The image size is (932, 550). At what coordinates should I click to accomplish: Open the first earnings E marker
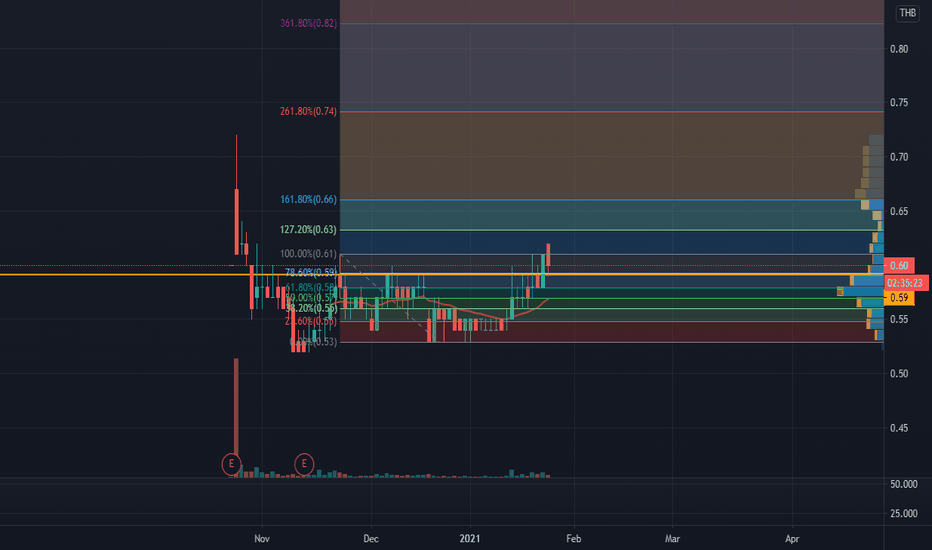(x=231, y=464)
